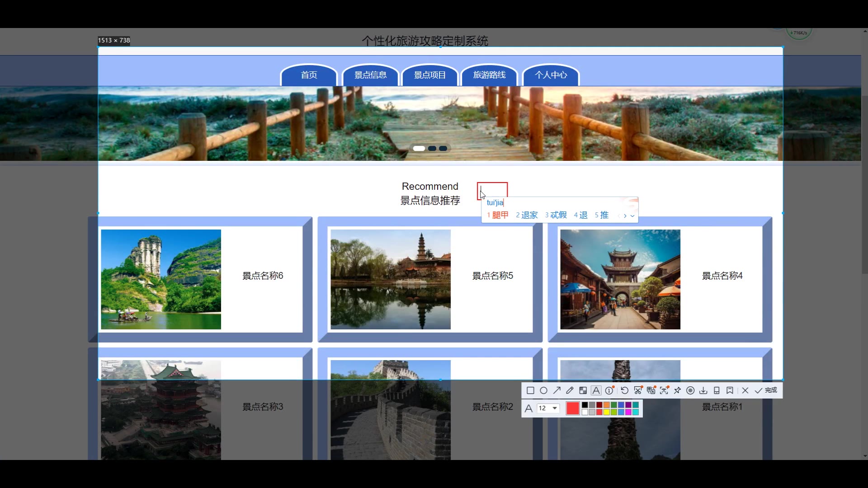Save screenshot with download icon
868x488 pixels.
tap(703, 390)
